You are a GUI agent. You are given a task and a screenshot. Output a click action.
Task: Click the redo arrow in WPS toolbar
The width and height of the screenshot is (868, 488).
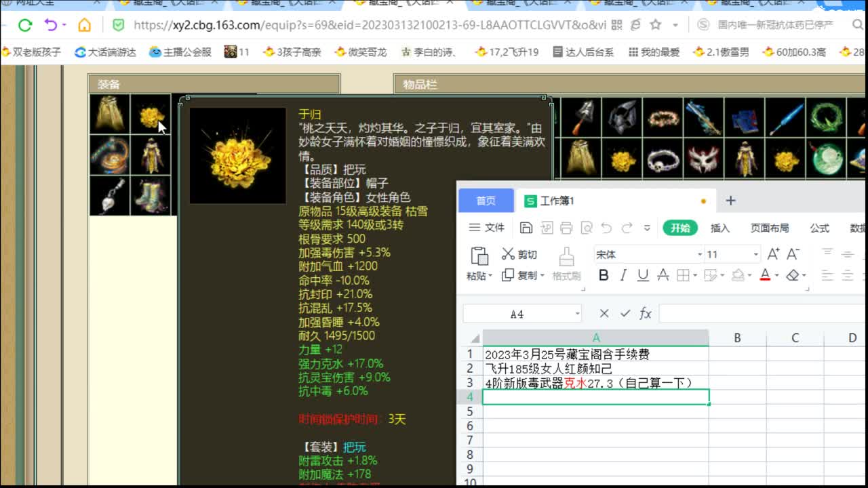[627, 228]
